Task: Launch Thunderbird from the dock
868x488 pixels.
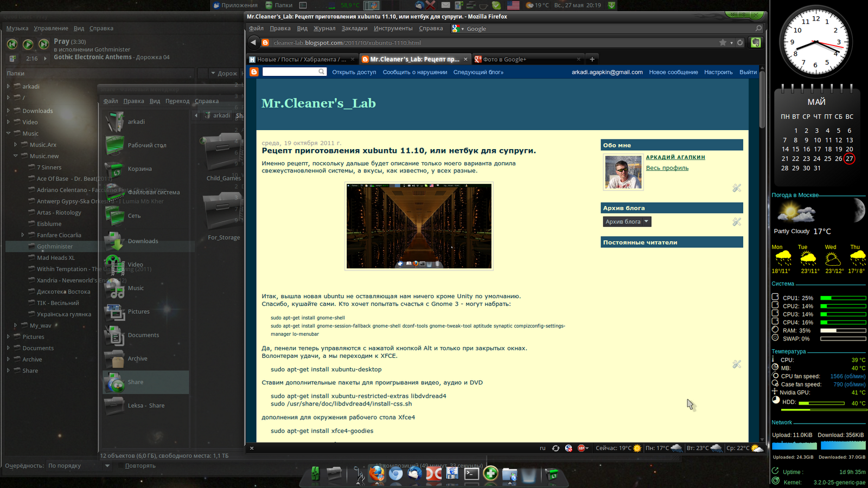Action: pyautogui.click(x=414, y=474)
